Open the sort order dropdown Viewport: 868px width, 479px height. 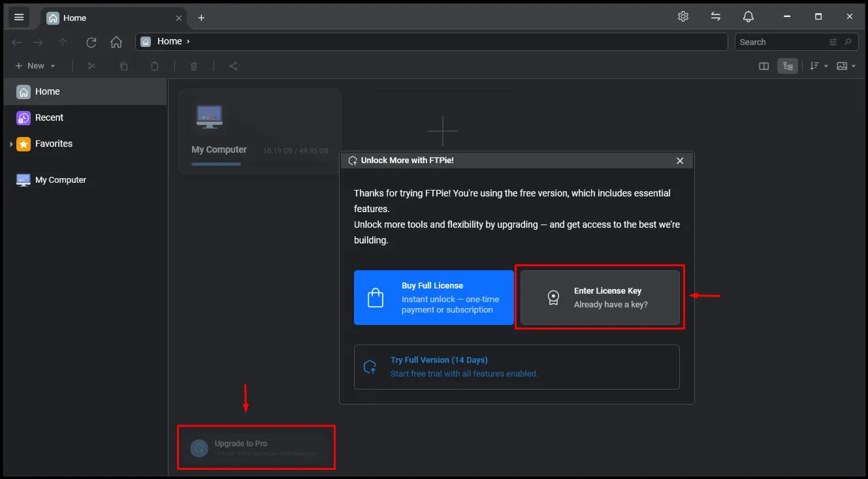(818, 66)
